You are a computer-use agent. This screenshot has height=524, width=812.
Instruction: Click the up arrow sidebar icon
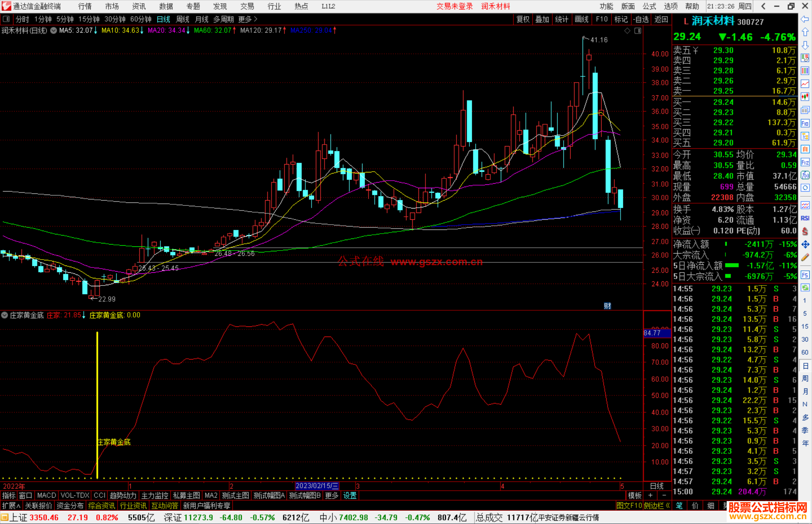(805, 32)
